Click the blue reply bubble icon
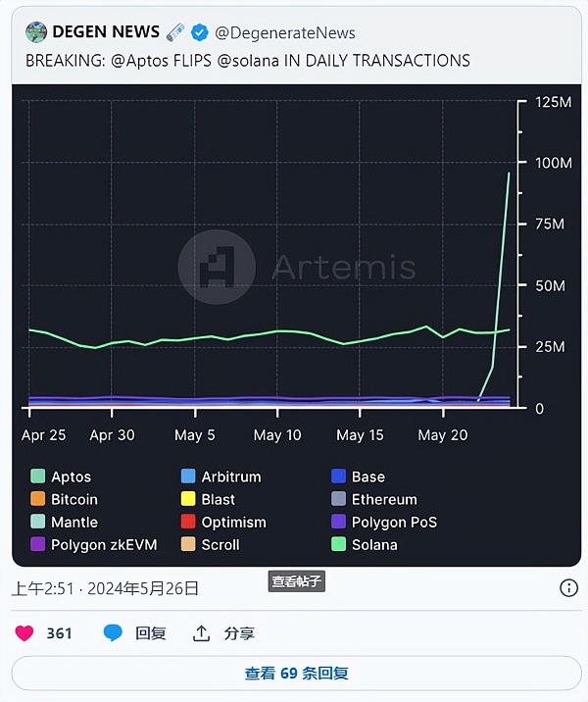This screenshot has width=588, height=702. (x=114, y=633)
